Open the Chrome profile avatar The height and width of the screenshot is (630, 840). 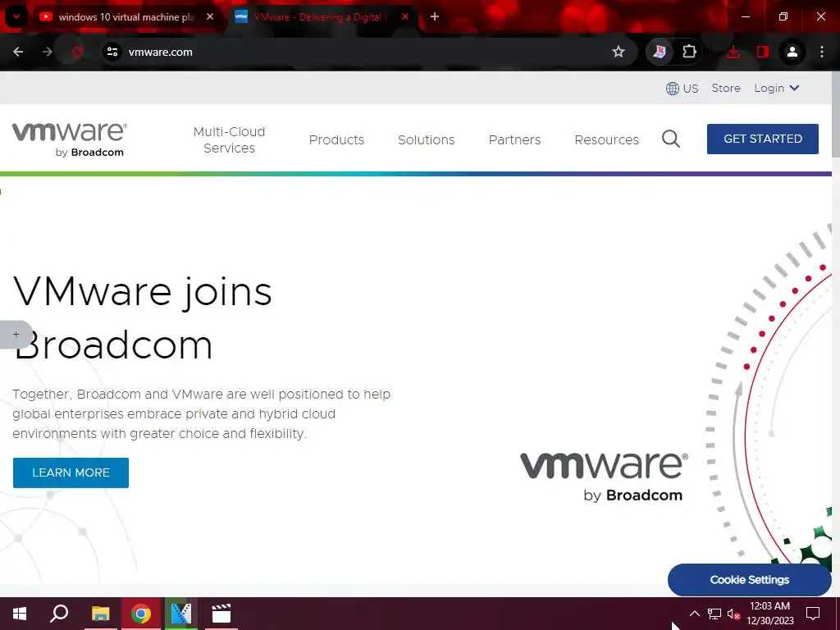point(792,52)
